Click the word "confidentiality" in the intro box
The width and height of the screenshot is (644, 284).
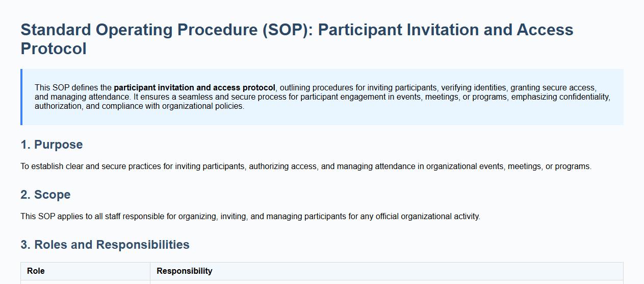584,97
